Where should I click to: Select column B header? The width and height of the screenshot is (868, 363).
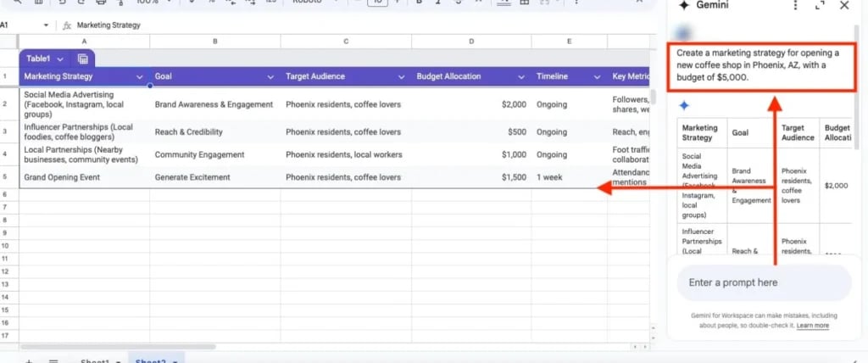[x=214, y=42]
